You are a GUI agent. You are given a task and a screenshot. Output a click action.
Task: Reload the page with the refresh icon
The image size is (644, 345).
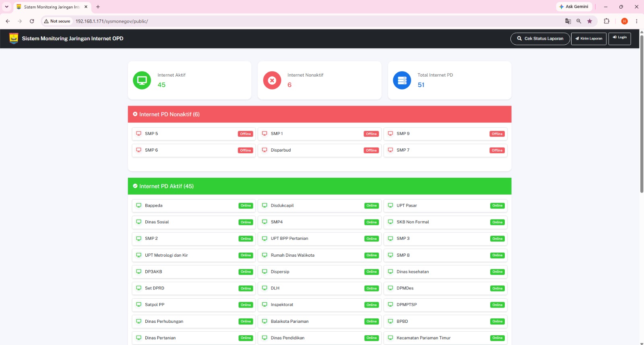pyautogui.click(x=32, y=21)
